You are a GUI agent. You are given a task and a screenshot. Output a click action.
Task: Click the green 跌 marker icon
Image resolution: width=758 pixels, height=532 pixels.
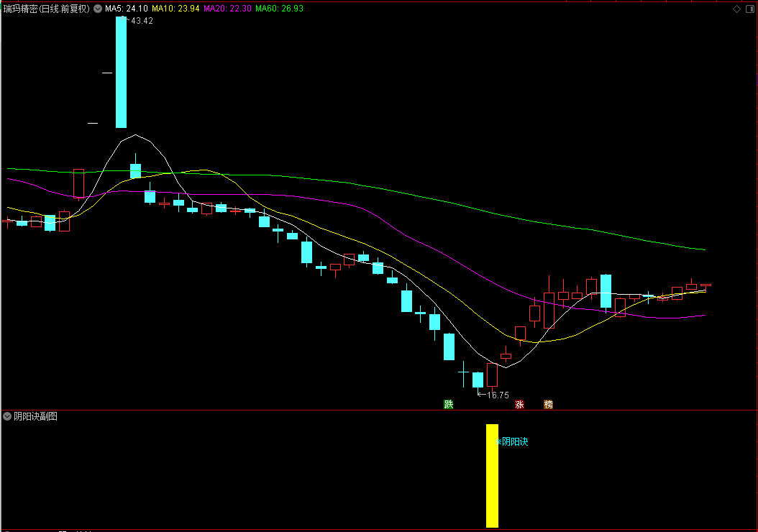[x=449, y=405]
